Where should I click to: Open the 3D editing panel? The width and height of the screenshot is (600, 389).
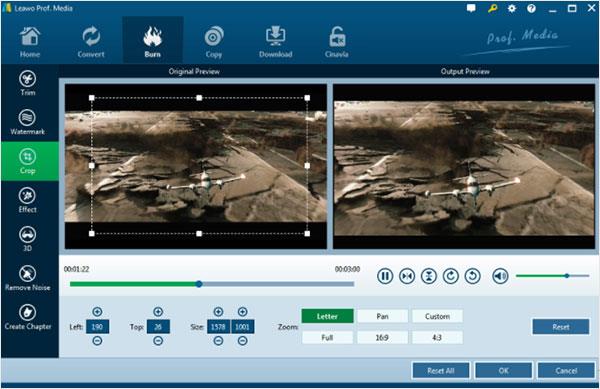[28, 239]
